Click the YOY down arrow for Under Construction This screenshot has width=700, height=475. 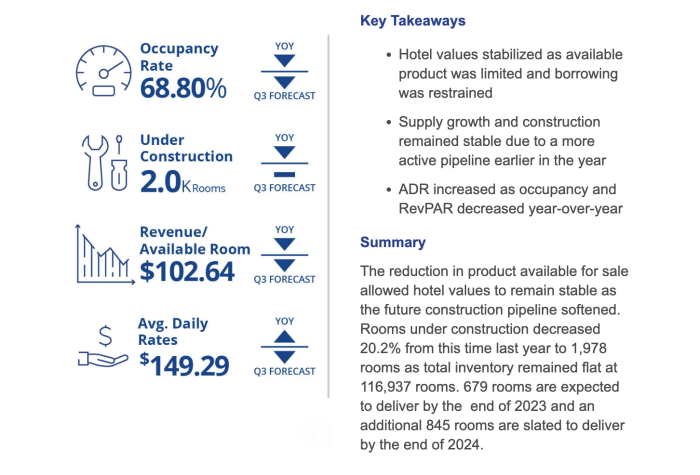pyautogui.click(x=284, y=152)
